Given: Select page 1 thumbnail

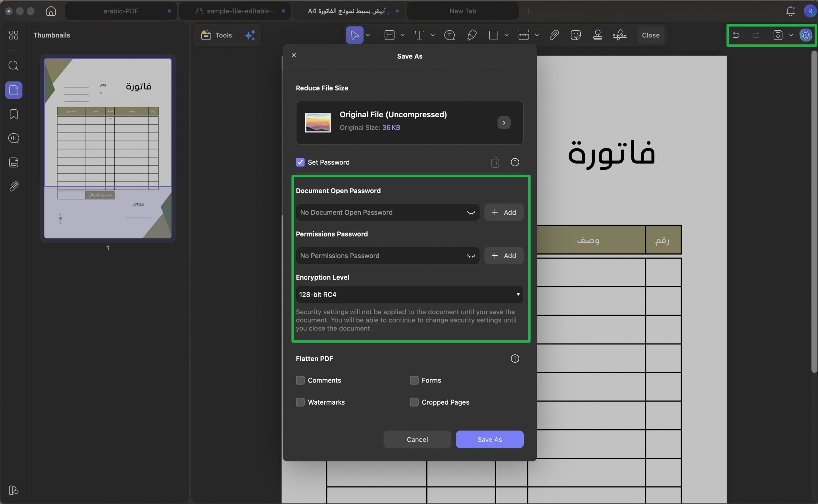Looking at the screenshot, I should [x=108, y=148].
